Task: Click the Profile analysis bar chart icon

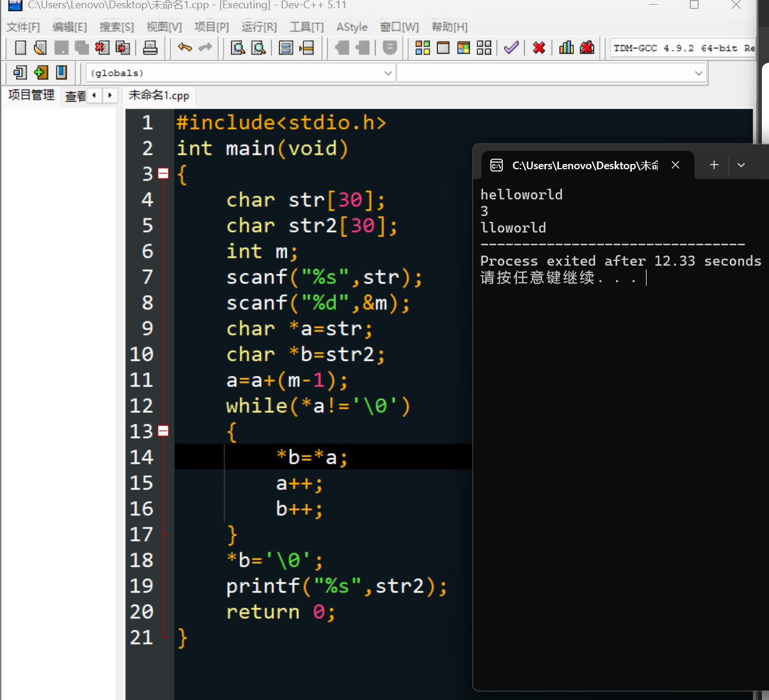Action: 567,48
